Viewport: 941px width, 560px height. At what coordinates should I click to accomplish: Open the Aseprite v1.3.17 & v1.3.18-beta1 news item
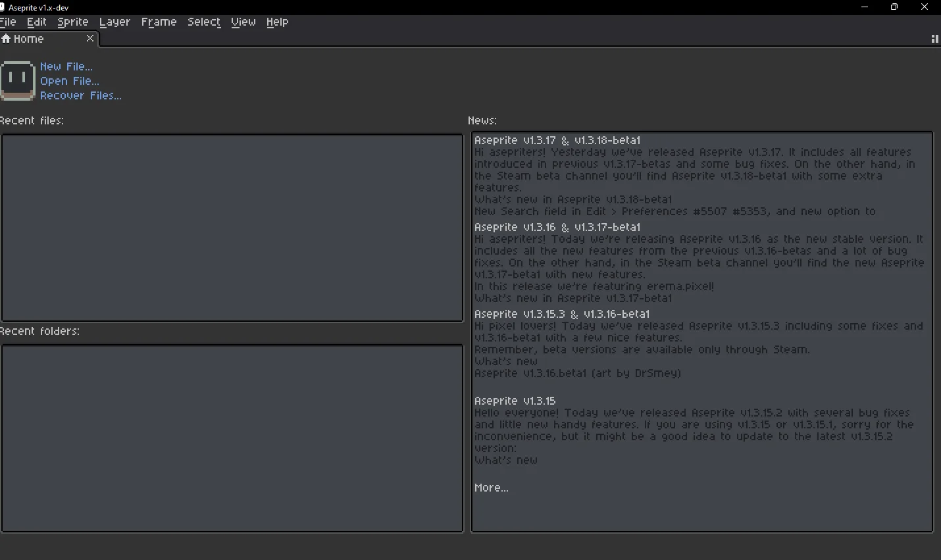pyautogui.click(x=557, y=140)
